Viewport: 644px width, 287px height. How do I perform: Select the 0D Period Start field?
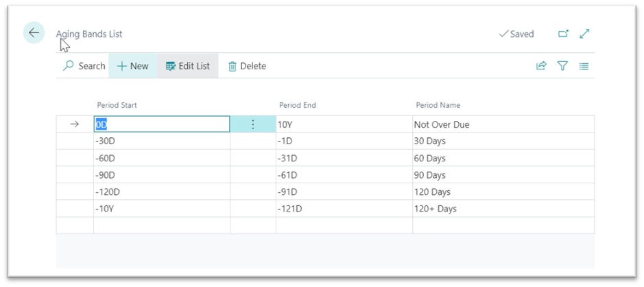pyautogui.click(x=162, y=124)
